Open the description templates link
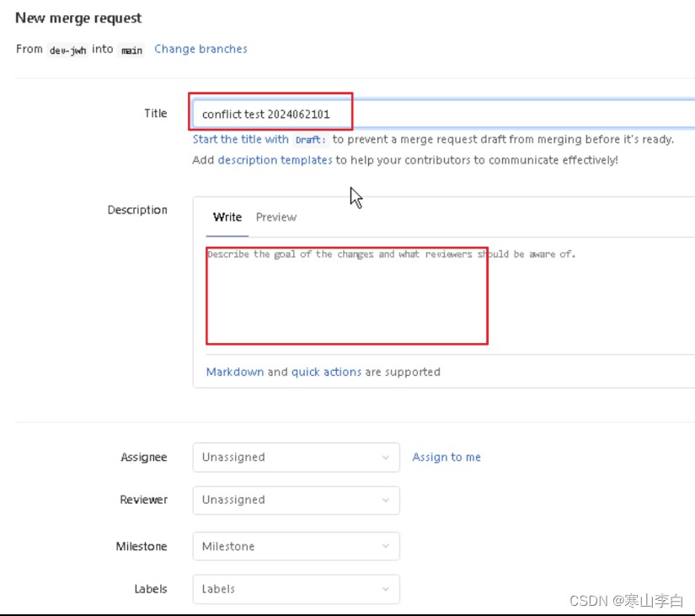Image resolution: width=695 pixels, height=616 pixels. coord(275,159)
